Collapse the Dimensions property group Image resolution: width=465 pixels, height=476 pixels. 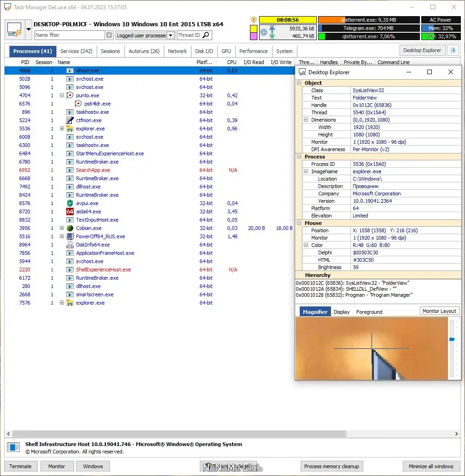306,120
